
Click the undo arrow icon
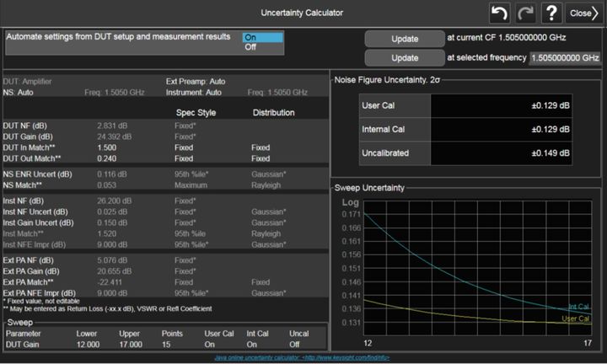[x=500, y=13]
